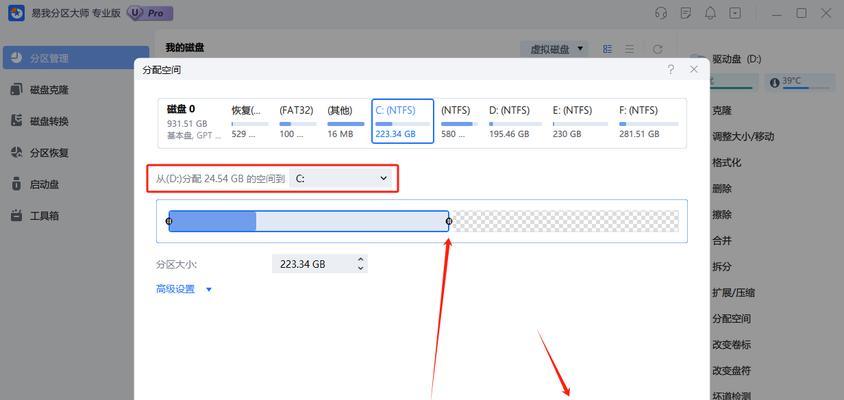Click the 分区大小 value field
This screenshot has height=400, width=844.
click(320, 264)
